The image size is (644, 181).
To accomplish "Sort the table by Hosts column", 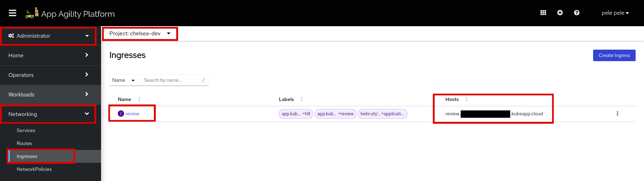I will pos(452,99).
